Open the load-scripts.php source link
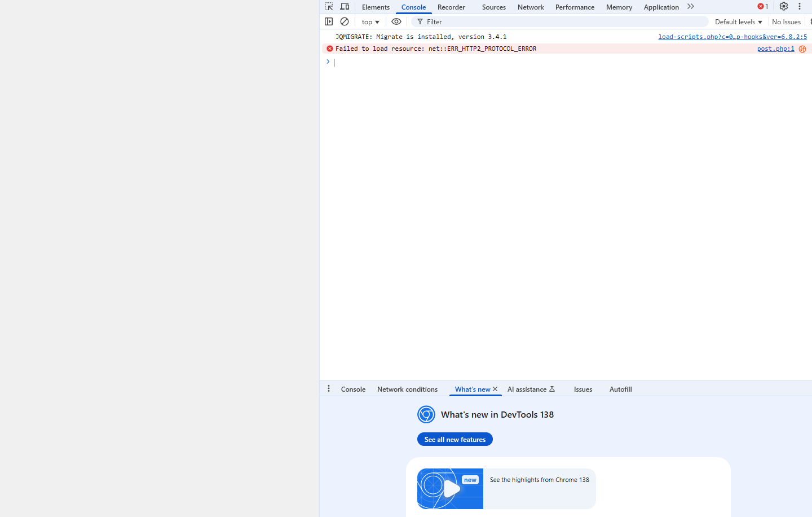This screenshot has height=517, width=812. pyautogui.click(x=732, y=37)
